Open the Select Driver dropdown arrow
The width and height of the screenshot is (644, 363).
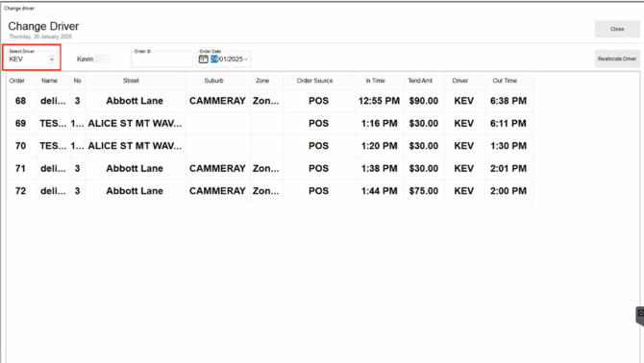[52, 60]
